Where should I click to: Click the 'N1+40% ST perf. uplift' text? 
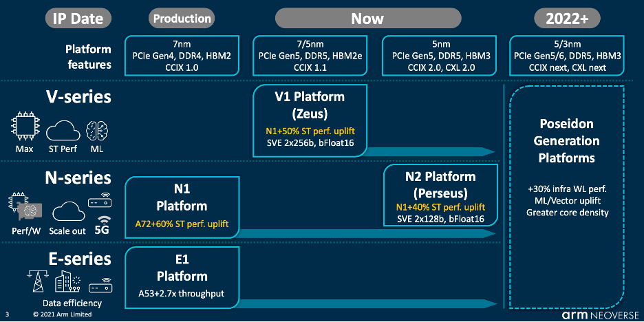pyautogui.click(x=440, y=206)
